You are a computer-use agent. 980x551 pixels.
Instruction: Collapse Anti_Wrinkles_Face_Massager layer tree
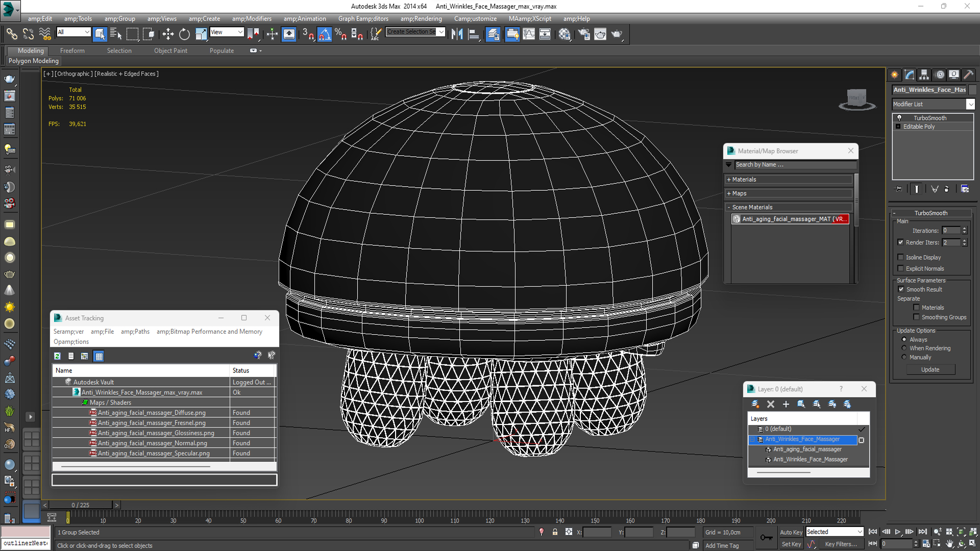click(x=752, y=439)
